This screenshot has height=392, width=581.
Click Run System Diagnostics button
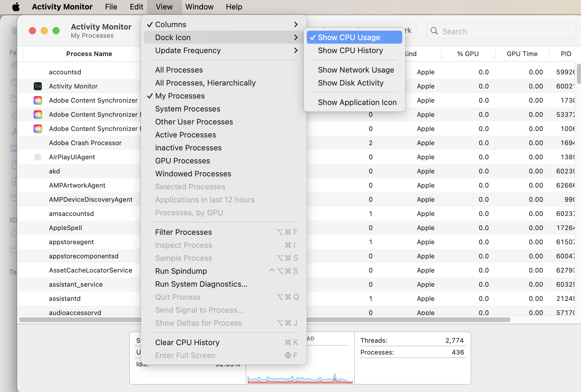[201, 284]
